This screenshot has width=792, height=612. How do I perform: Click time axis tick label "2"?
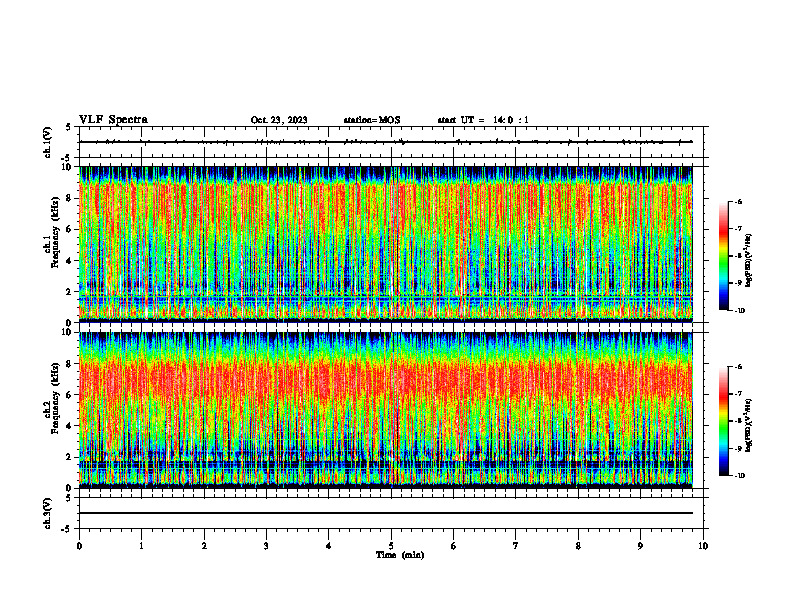pos(204,546)
